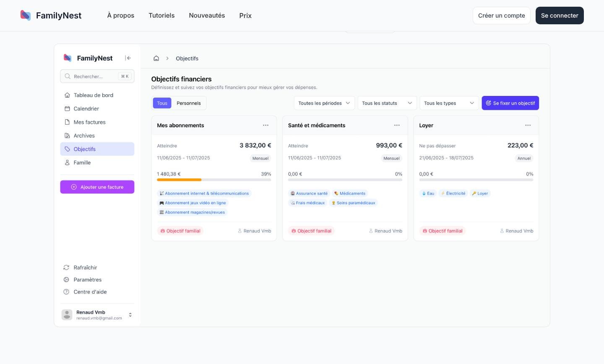Click the Se fixer un objectif button
The height and width of the screenshot is (364, 604).
[510, 103]
